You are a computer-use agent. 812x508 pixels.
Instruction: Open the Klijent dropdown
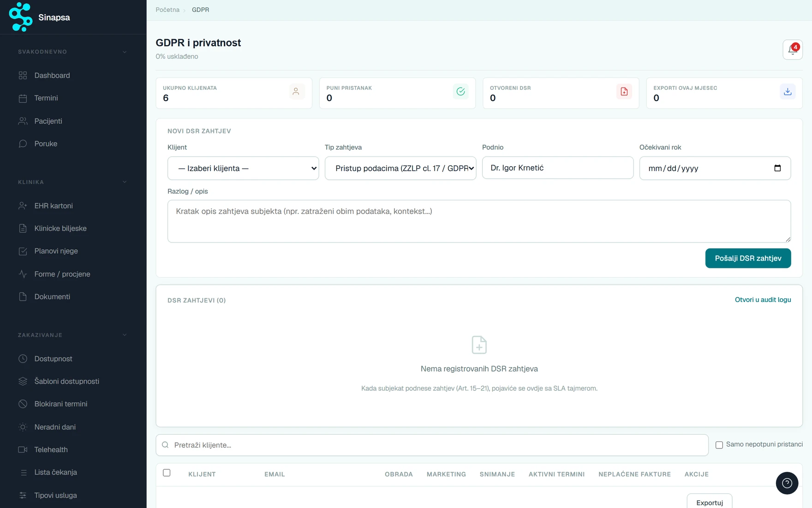click(x=243, y=168)
